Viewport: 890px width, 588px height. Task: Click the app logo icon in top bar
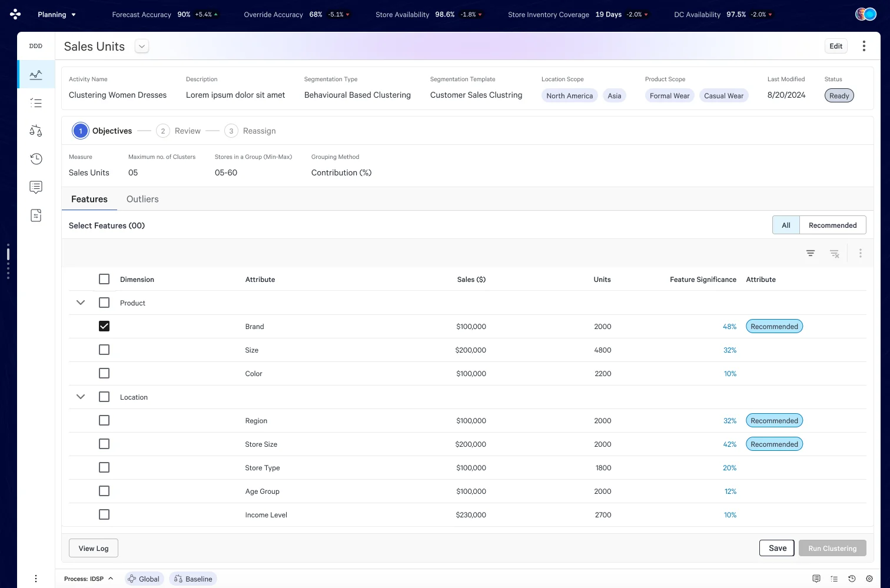click(x=15, y=14)
